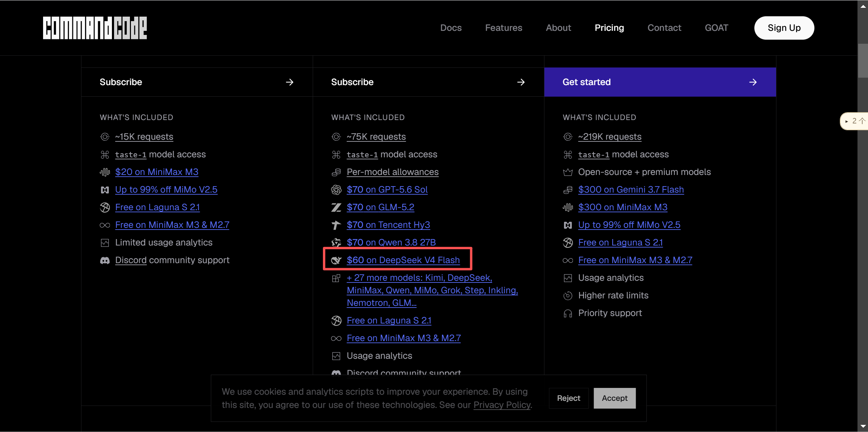868x432 pixels.
Task: Open the ~219K requests link
Action: click(x=610, y=137)
